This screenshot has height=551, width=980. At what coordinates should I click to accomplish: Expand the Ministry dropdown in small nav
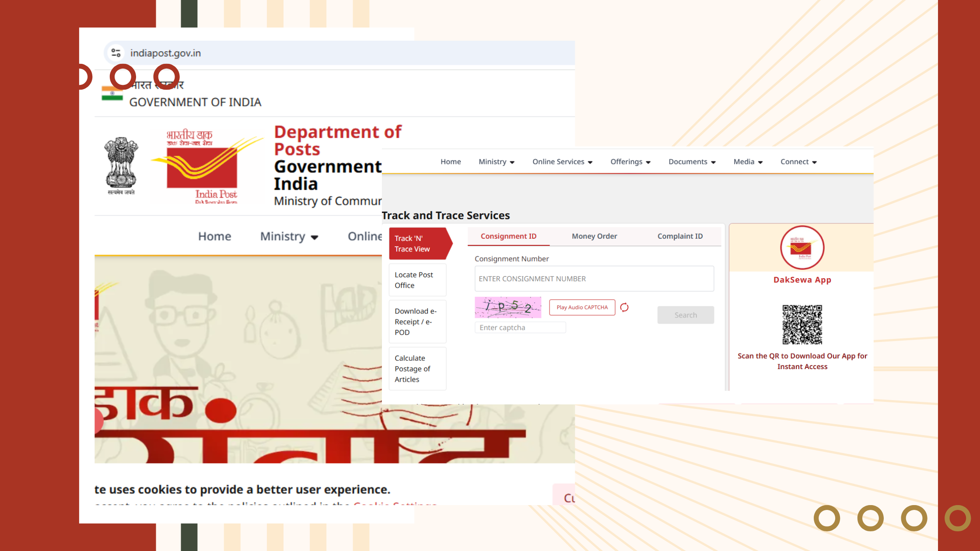[x=497, y=162]
